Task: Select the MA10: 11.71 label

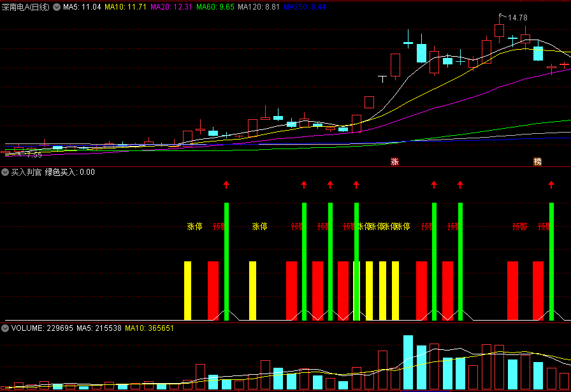Action: (x=126, y=7)
